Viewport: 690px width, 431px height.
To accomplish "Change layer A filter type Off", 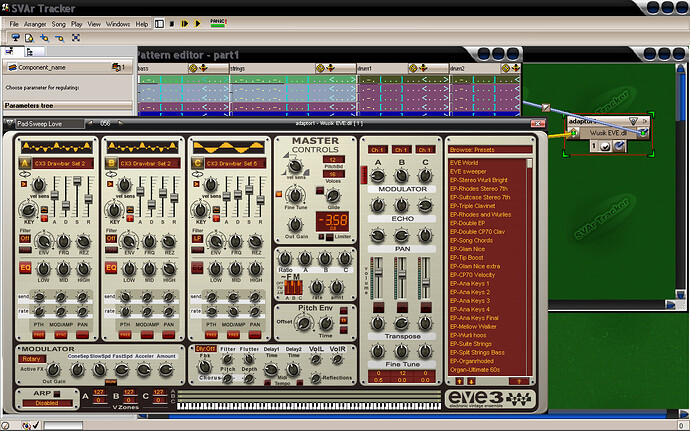I will [x=25, y=239].
